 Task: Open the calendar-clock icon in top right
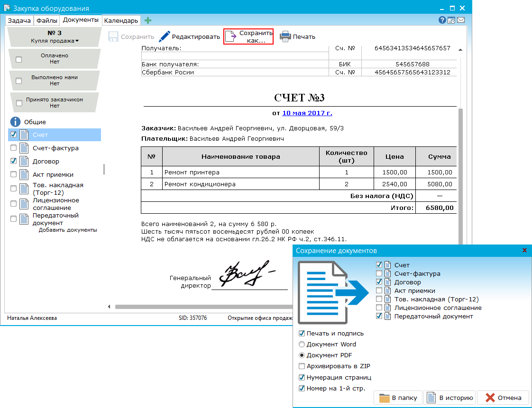coord(451,20)
